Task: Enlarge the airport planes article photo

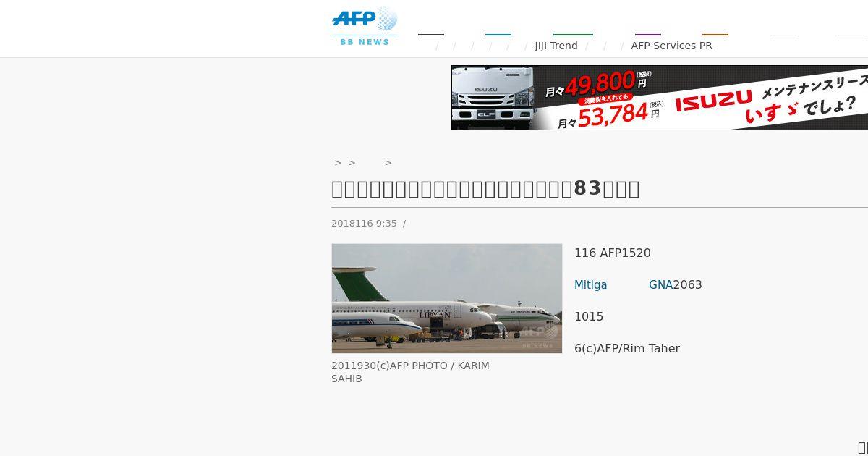Action: 447,298
